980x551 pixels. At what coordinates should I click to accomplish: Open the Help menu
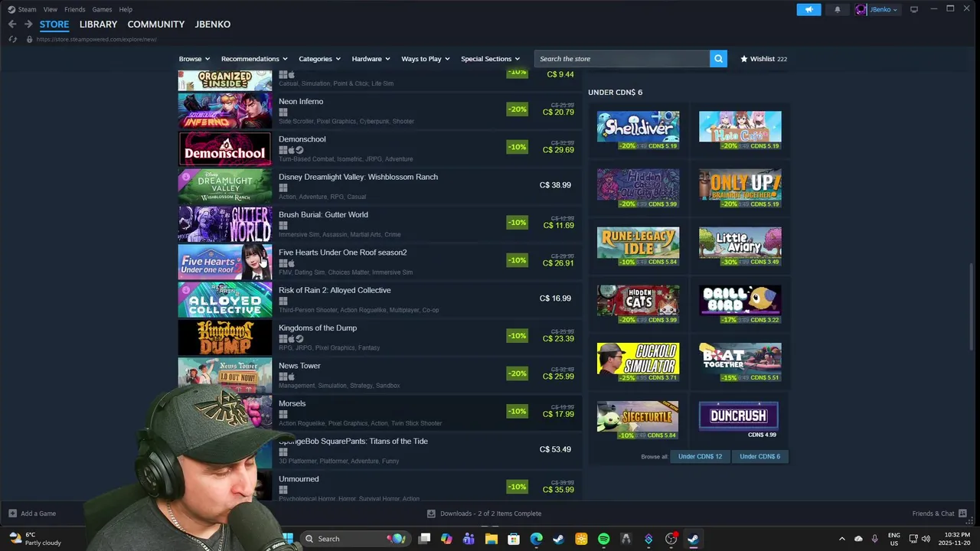pos(126,9)
